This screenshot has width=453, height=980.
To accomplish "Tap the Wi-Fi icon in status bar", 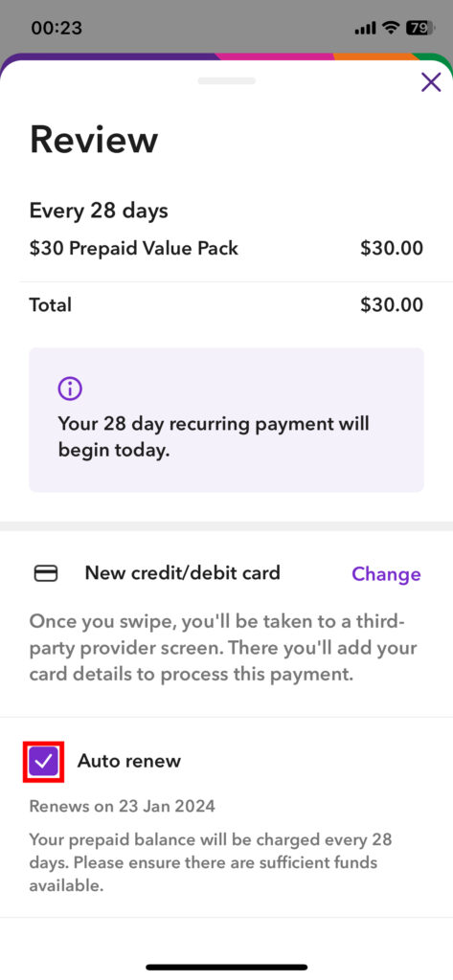I will 391,28.
